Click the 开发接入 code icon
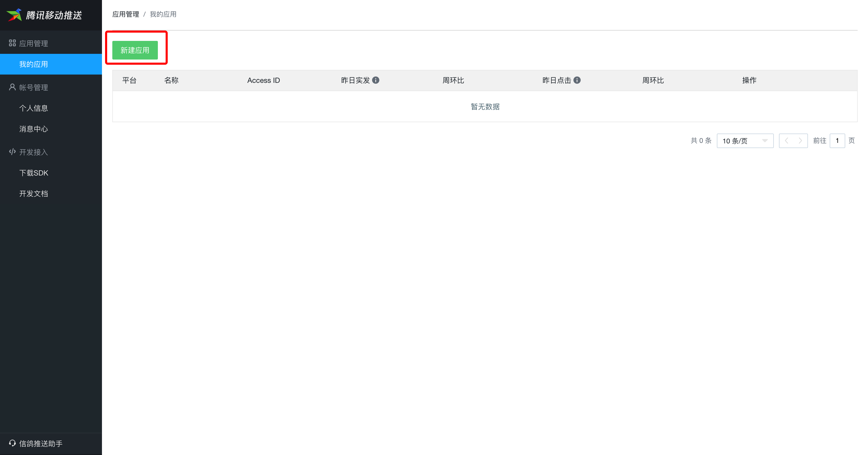868x455 pixels. pos(12,152)
